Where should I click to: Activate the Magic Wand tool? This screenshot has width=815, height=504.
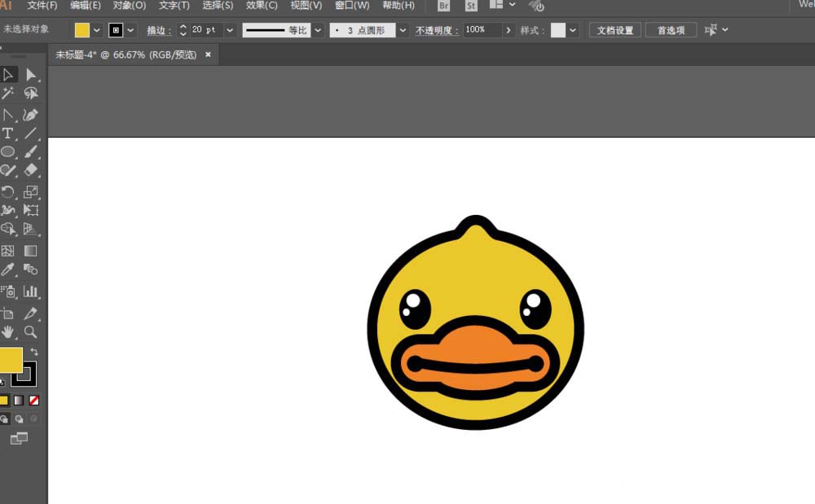tap(10, 93)
